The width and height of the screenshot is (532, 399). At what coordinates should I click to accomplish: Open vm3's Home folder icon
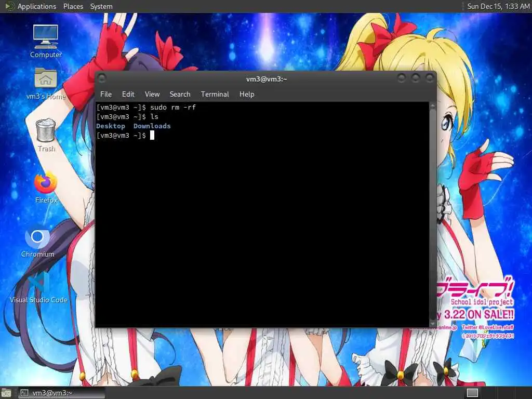46,84
